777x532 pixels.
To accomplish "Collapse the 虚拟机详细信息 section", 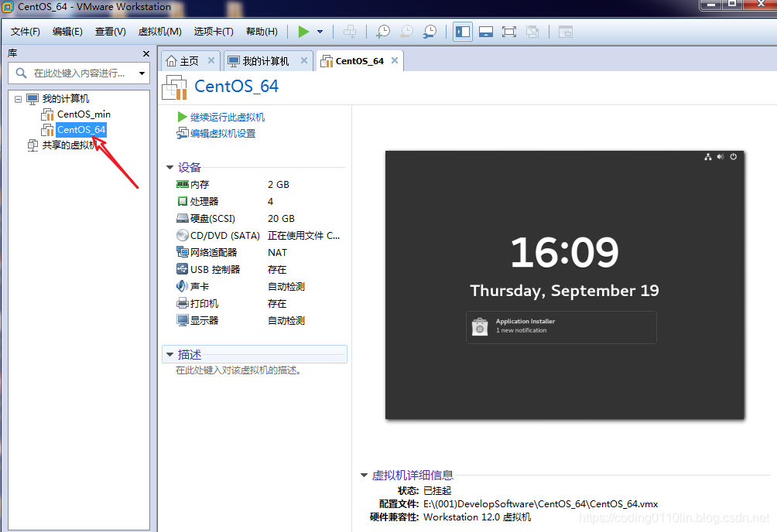I will [x=365, y=476].
